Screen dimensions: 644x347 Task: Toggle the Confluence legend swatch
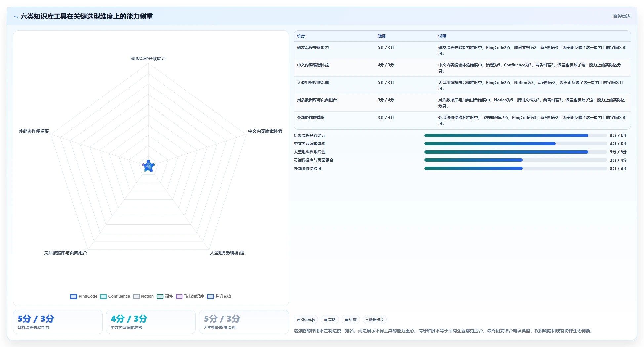(103, 296)
